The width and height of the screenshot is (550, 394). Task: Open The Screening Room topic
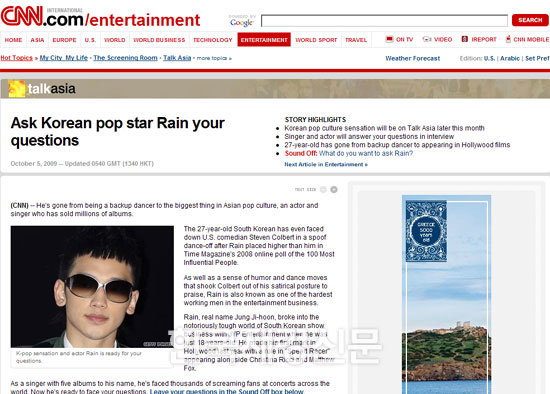[125, 58]
